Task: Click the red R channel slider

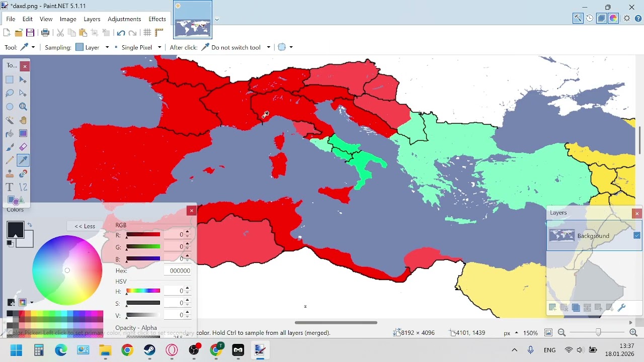Action: [143, 234]
